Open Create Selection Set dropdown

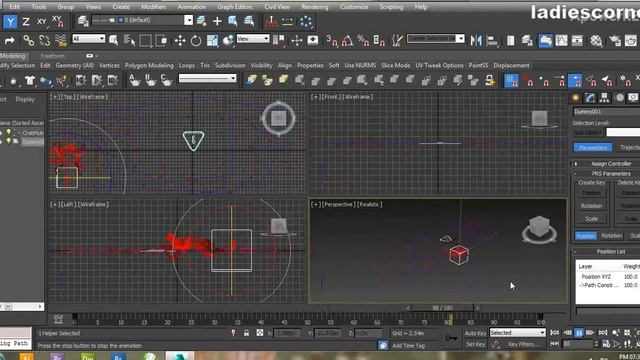click(x=436, y=38)
